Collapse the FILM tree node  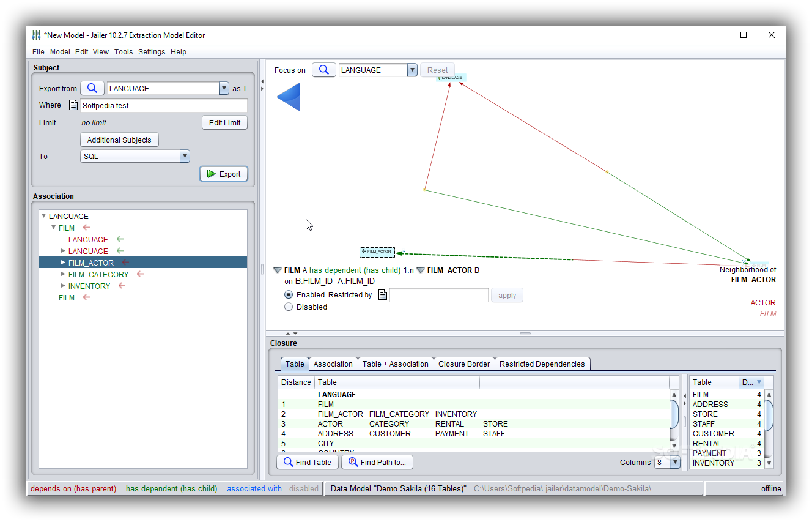click(53, 228)
